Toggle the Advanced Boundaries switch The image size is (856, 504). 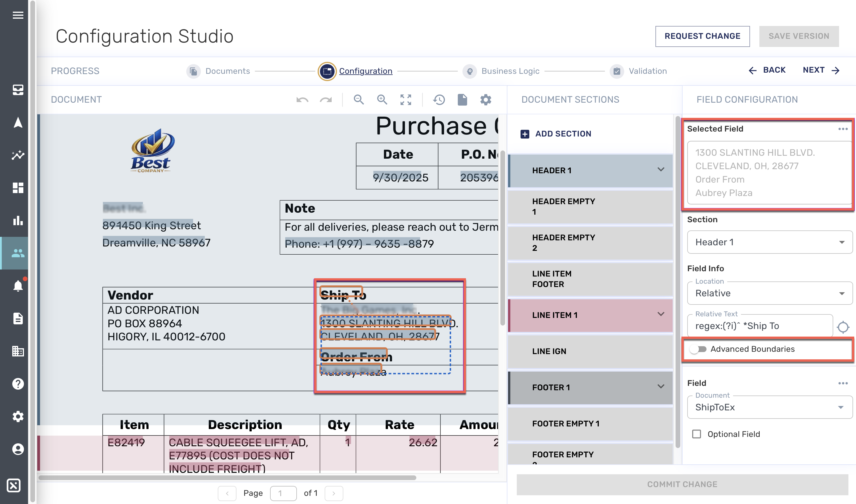tap(698, 349)
